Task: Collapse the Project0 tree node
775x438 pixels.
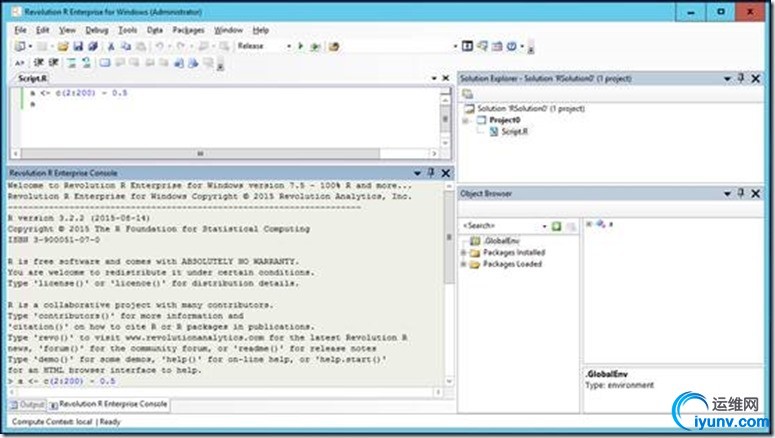Action: pyautogui.click(x=466, y=120)
